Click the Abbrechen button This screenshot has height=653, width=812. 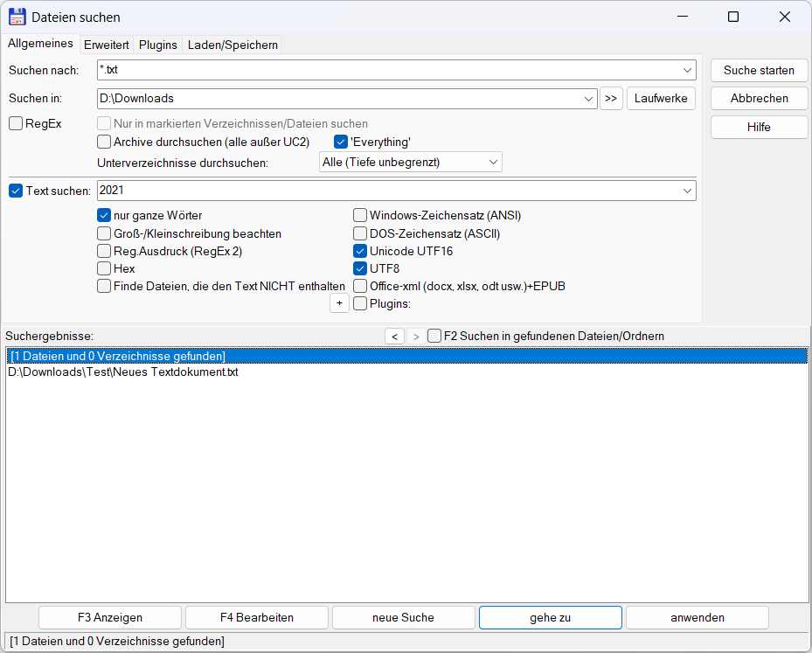pyautogui.click(x=759, y=99)
